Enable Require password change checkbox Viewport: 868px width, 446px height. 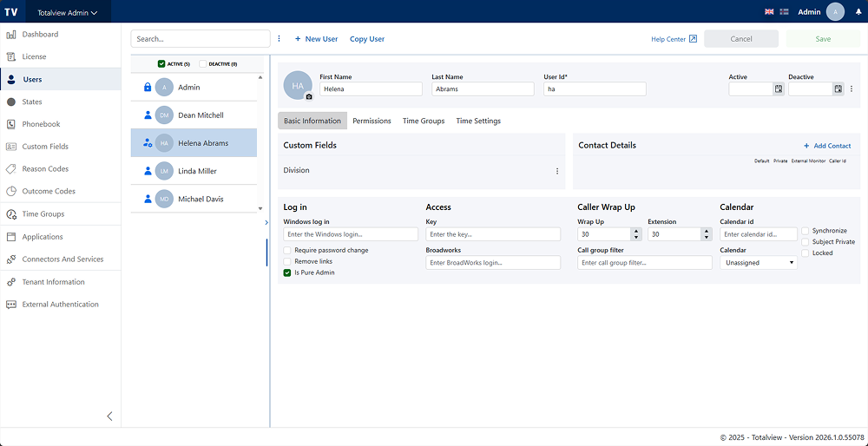[286, 250]
